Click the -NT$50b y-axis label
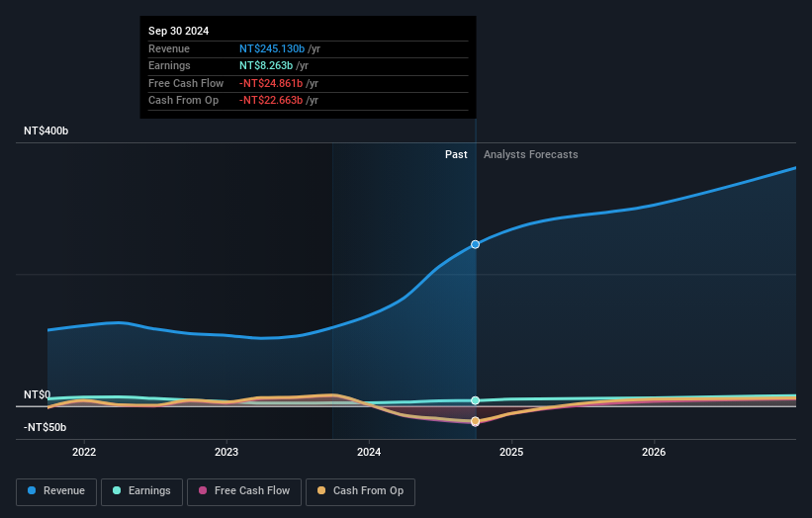Viewport: 812px width, 518px height. click(x=45, y=427)
